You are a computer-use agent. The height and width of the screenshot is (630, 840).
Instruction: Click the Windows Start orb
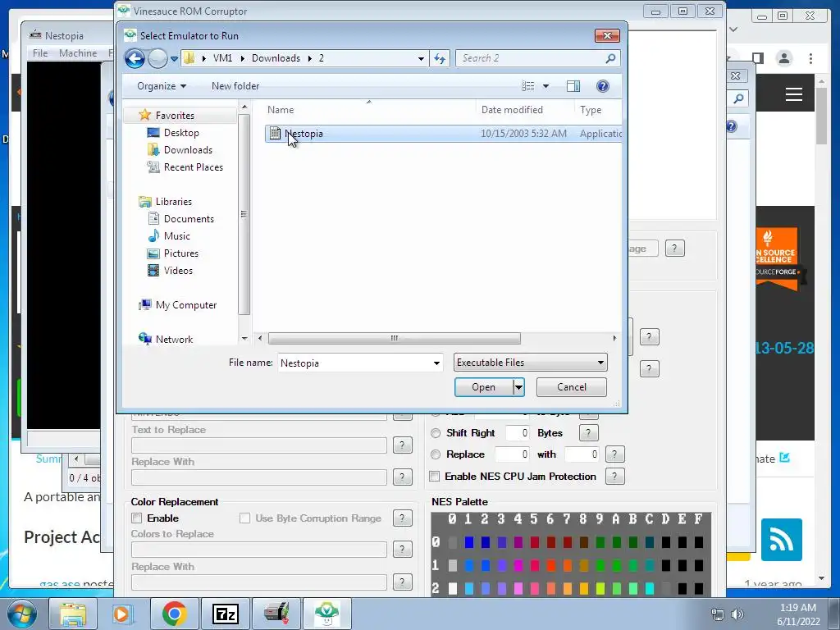point(21,614)
